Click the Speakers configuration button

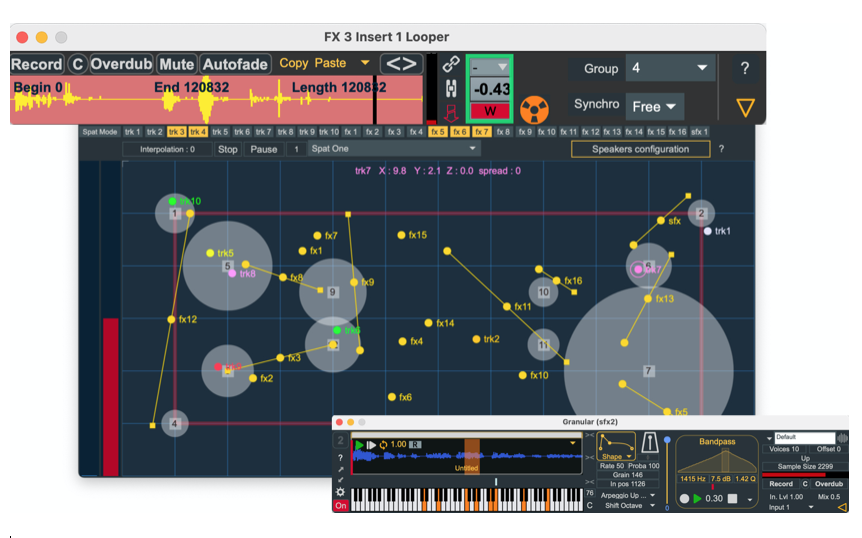click(x=640, y=149)
